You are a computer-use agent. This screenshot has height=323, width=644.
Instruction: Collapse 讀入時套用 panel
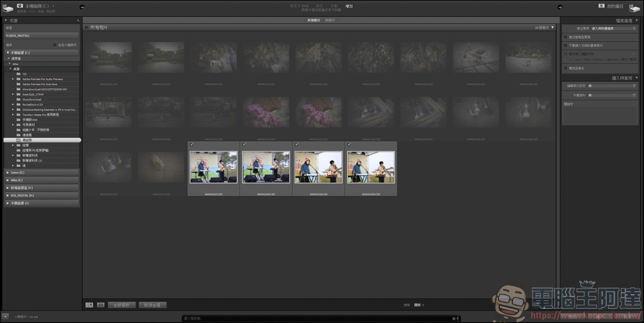pos(637,77)
